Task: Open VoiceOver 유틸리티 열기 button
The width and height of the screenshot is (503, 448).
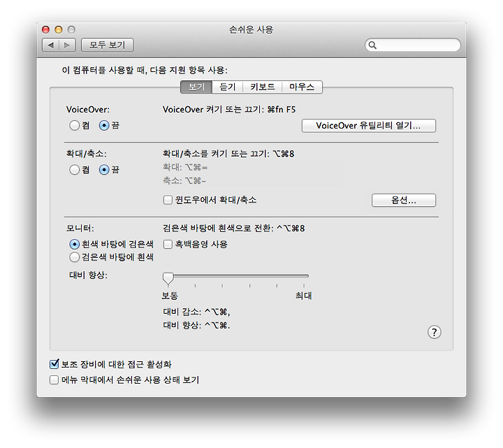Action: coord(369,126)
